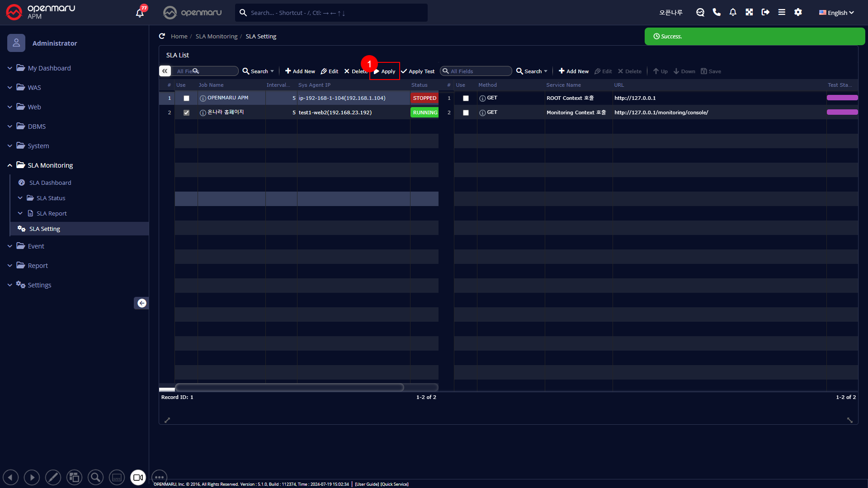This screenshot has height=488, width=868.
Task: Click the video camera icon in bottom toolbar
Action: [138, 477]
